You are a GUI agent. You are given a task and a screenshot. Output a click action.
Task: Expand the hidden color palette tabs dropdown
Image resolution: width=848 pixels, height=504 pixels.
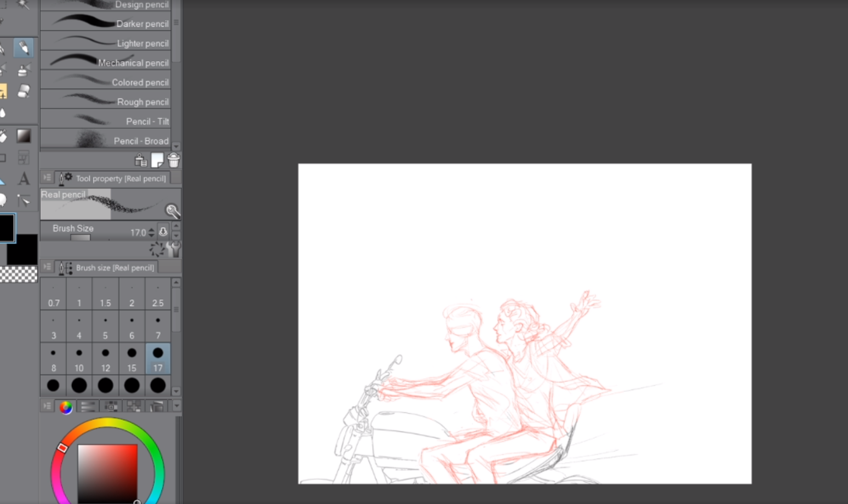(x=176, y=406)
